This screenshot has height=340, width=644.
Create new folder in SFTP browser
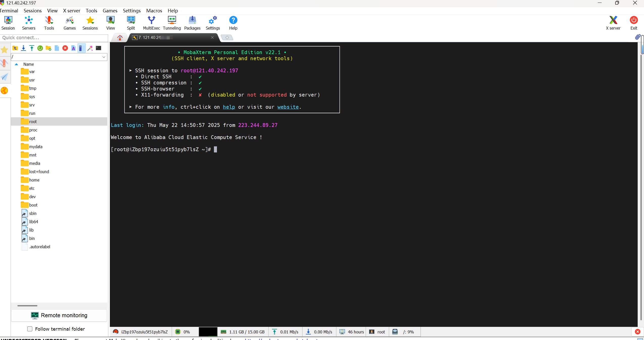point(48,48)
